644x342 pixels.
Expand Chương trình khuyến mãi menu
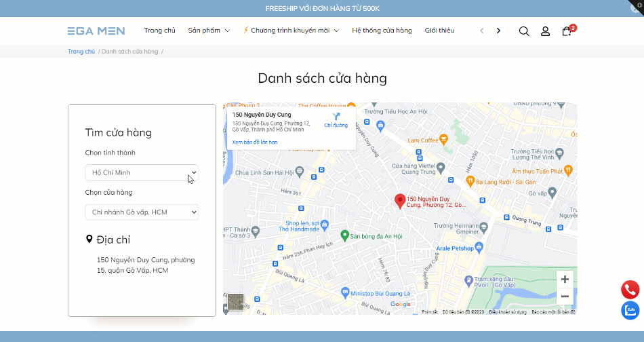(291, 31)
